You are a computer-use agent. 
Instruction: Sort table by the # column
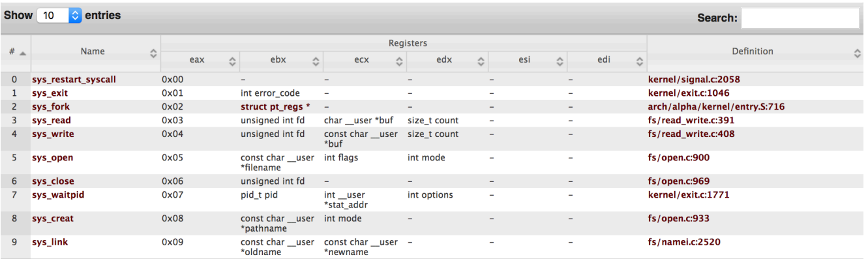15,53
